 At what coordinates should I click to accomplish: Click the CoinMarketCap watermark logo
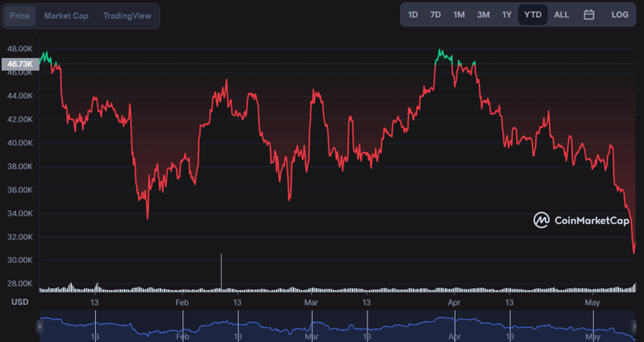click(x=580, y=220)
